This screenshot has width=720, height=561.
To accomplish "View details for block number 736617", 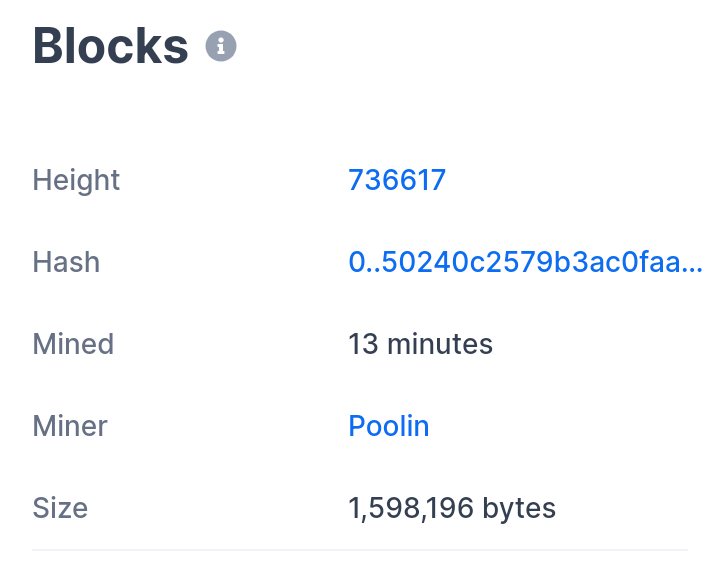I will tap(396, 180).
